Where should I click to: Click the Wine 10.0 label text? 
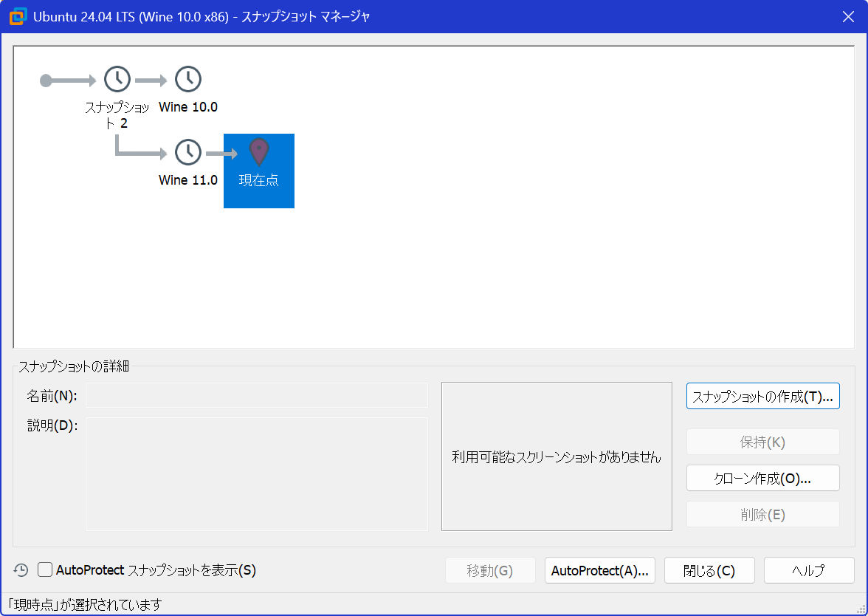click(x=188, y=107)
